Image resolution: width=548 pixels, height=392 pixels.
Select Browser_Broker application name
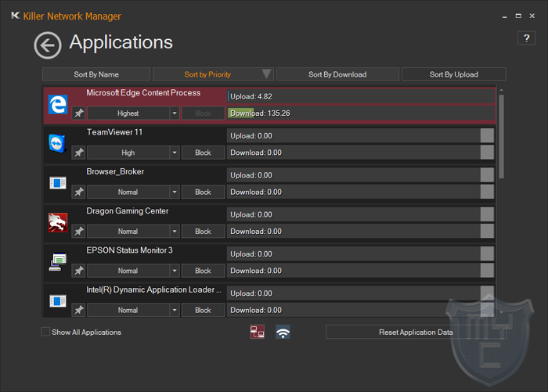(x=115, y=171)
